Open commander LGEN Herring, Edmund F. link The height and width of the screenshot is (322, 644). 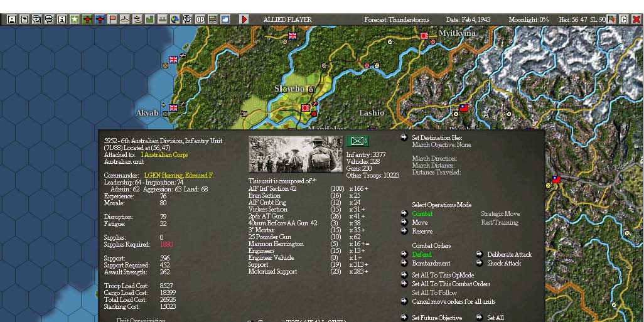[179, 175]
